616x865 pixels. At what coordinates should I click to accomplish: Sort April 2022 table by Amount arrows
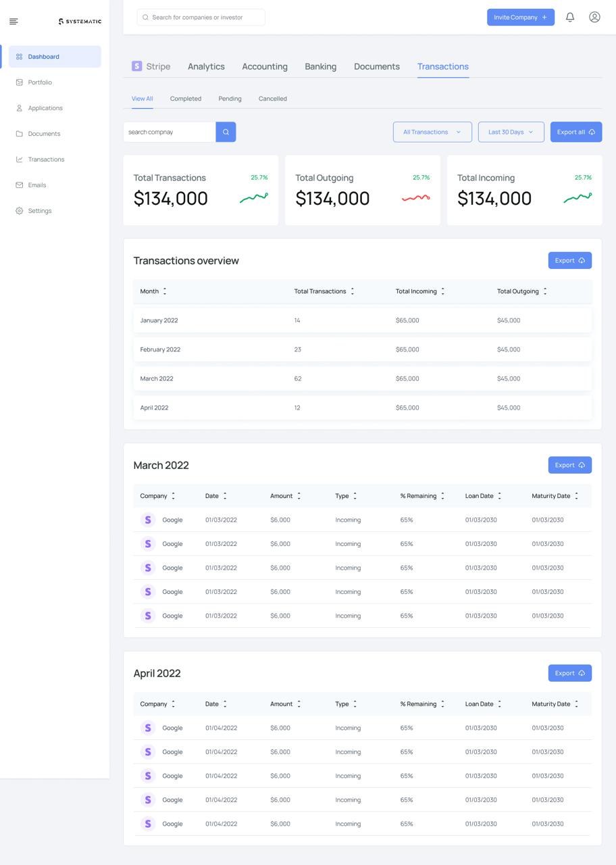coord(299,704)
